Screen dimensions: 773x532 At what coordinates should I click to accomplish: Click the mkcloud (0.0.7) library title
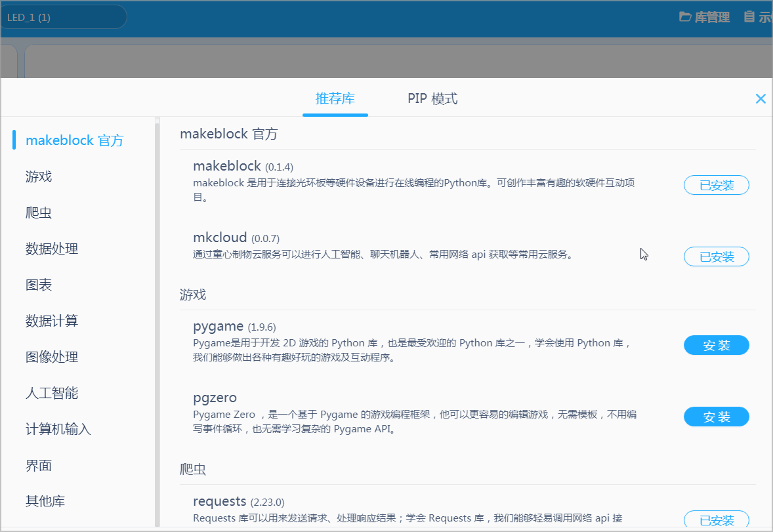click(236, 237)
